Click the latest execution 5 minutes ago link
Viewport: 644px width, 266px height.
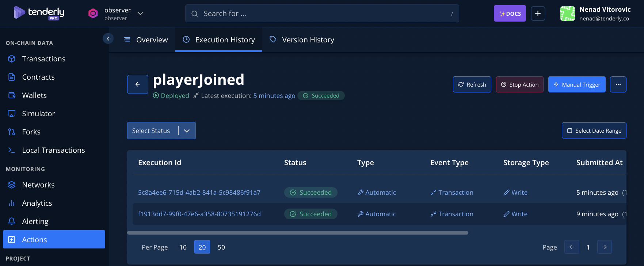tap(274, 96)
